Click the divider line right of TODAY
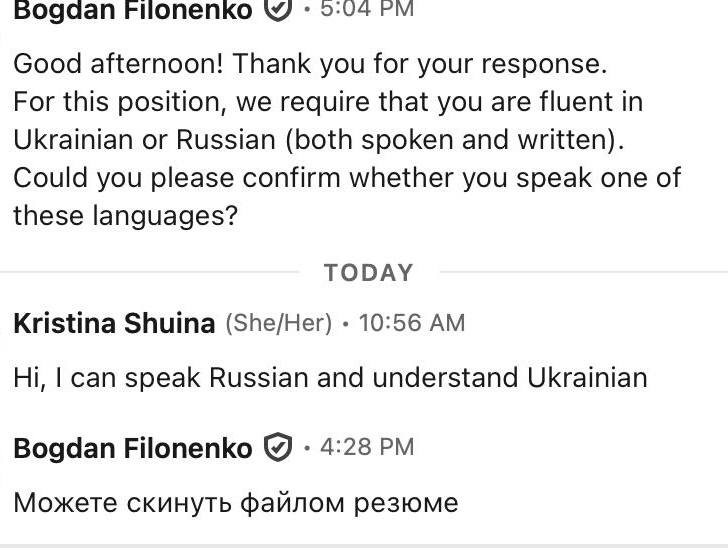The height and width of the screenshot is (548, 728). coord(583,272)
